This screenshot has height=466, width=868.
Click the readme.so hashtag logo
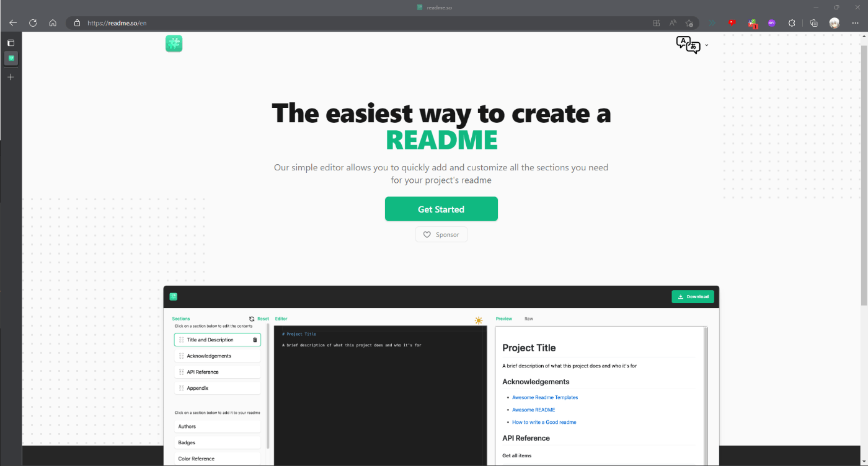pyautogui.click(x=174, y=43)
